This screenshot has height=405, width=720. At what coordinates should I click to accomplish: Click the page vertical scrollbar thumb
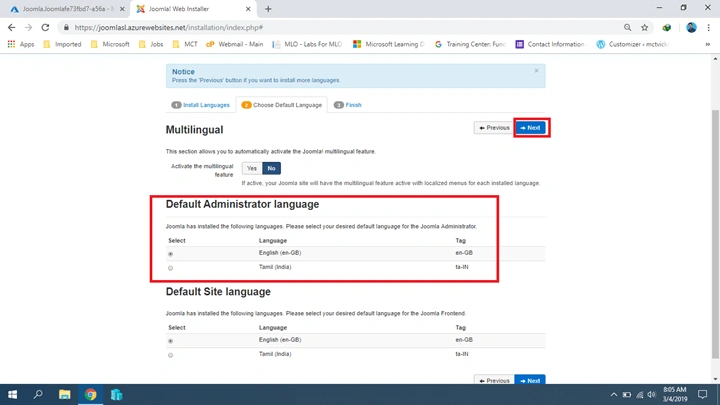(x=715, y=234)
